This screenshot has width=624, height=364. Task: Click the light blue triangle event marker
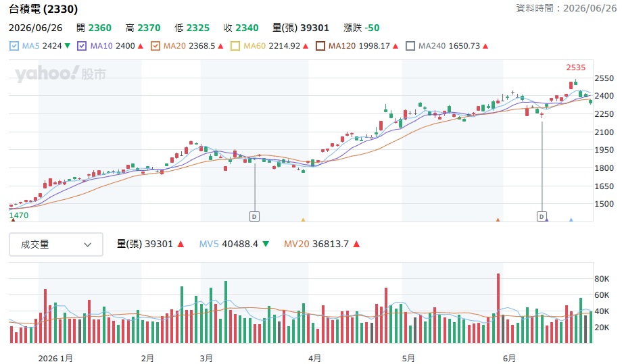tap(571, 219)
